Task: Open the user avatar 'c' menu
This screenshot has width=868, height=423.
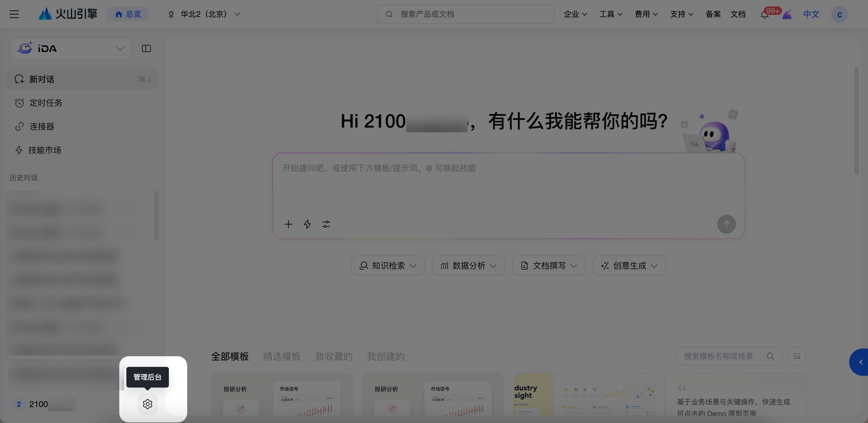Action: coord(839,14)
